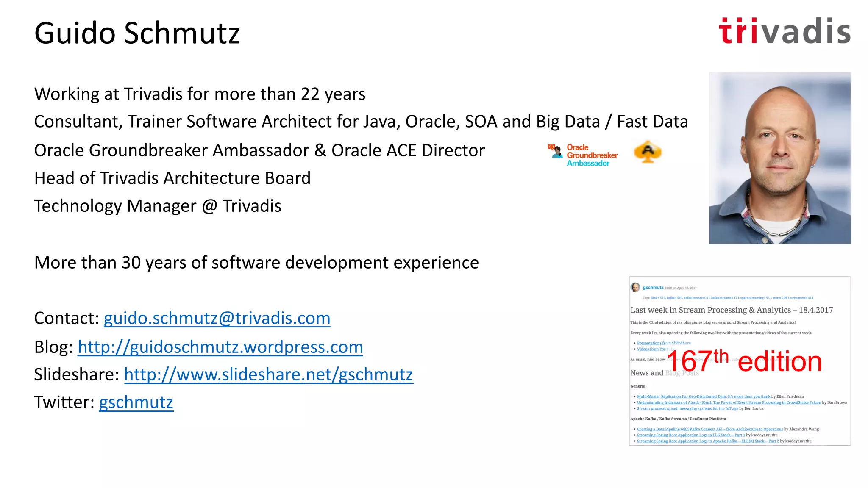Click the small gschmutz avatar in blog post

coord(635,288)
